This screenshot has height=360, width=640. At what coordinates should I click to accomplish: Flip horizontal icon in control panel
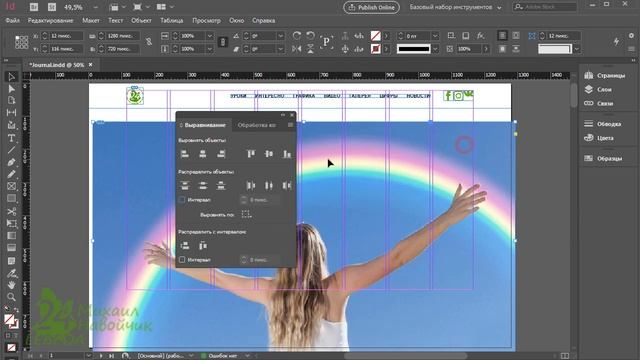297,49
